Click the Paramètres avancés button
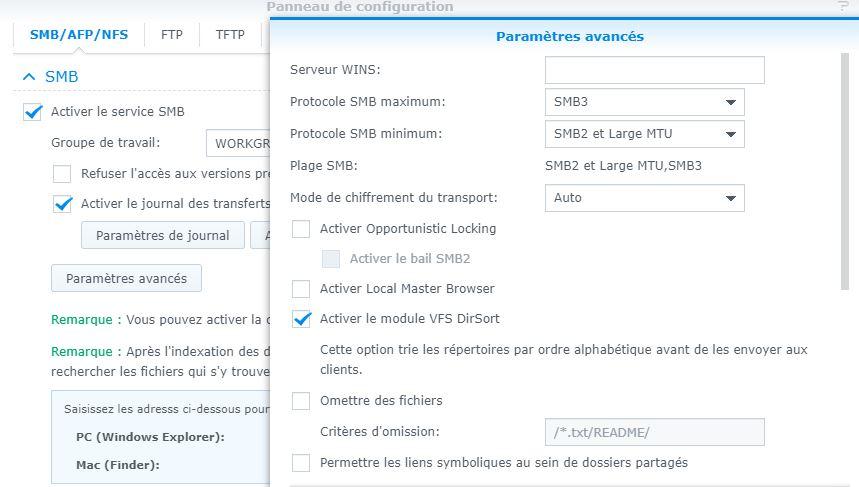 point(126,279)
